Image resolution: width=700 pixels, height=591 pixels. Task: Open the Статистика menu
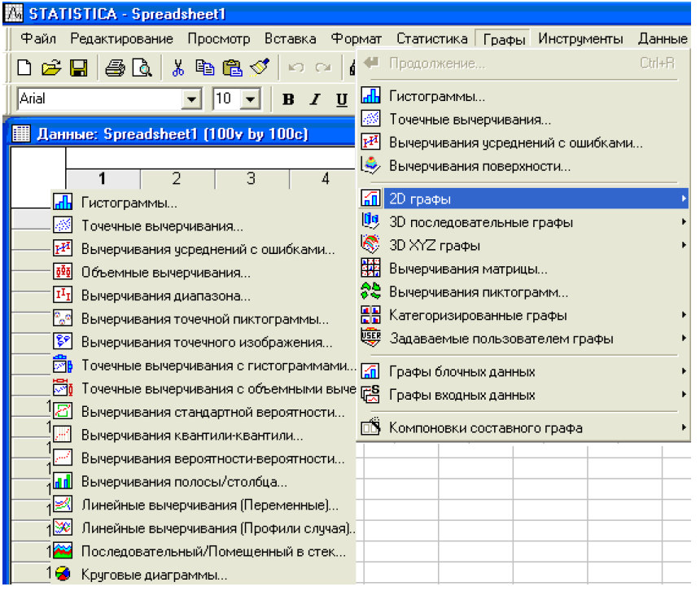431,39
